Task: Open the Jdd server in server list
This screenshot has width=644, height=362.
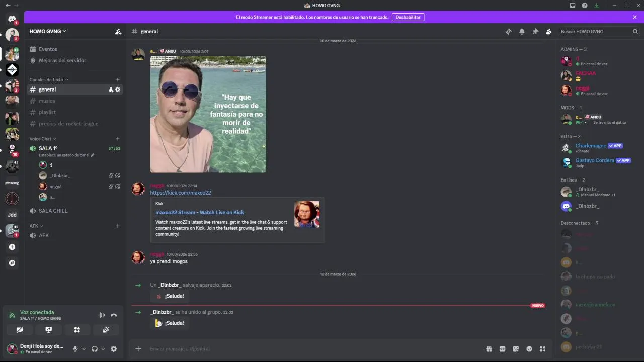Action: coord(12,215)
